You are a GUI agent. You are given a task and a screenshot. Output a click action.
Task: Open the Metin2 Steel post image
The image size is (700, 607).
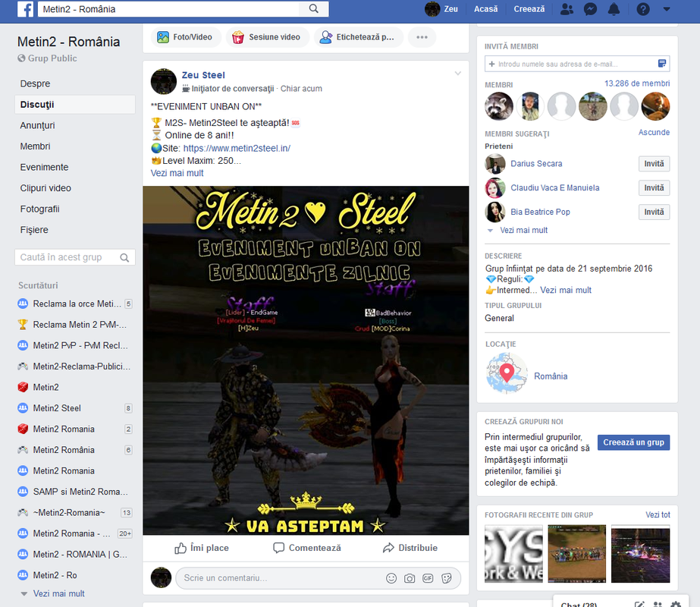tap(306, 360)
